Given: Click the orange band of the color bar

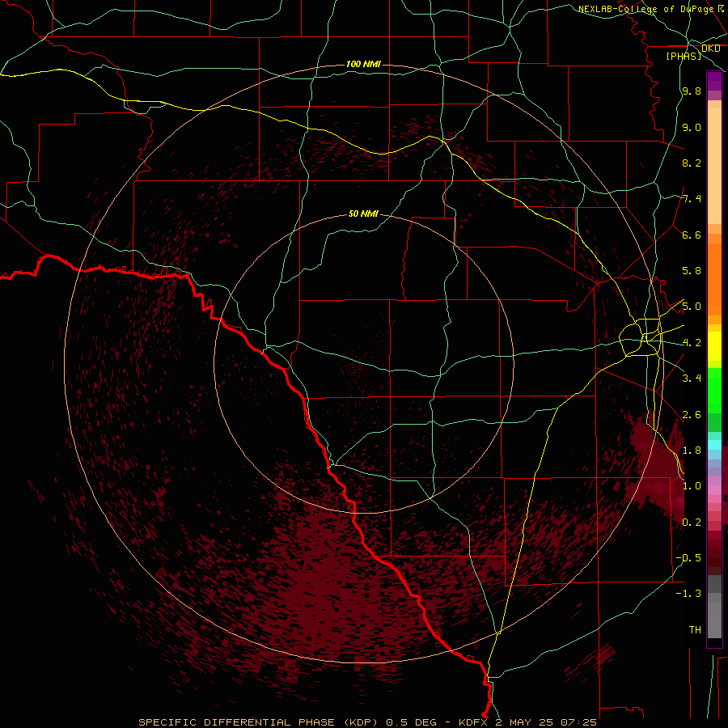Looking at the screenshot, I should (x=714, y=280).
